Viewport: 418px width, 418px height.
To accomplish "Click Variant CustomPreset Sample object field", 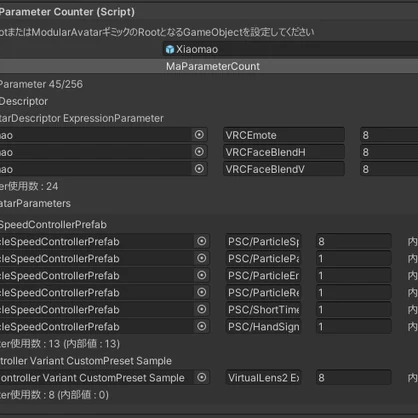I will [x=105, y=378].
